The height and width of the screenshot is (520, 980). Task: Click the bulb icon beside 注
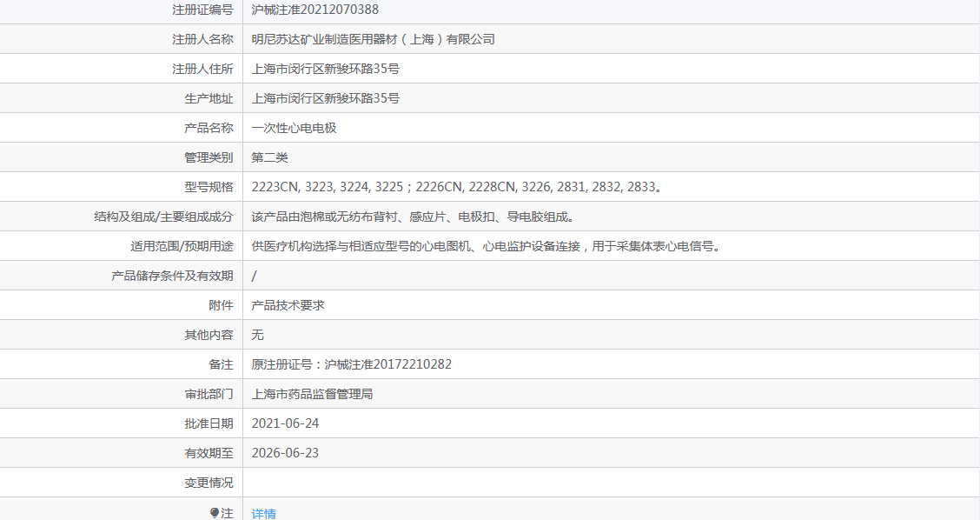tap(215, 513)
